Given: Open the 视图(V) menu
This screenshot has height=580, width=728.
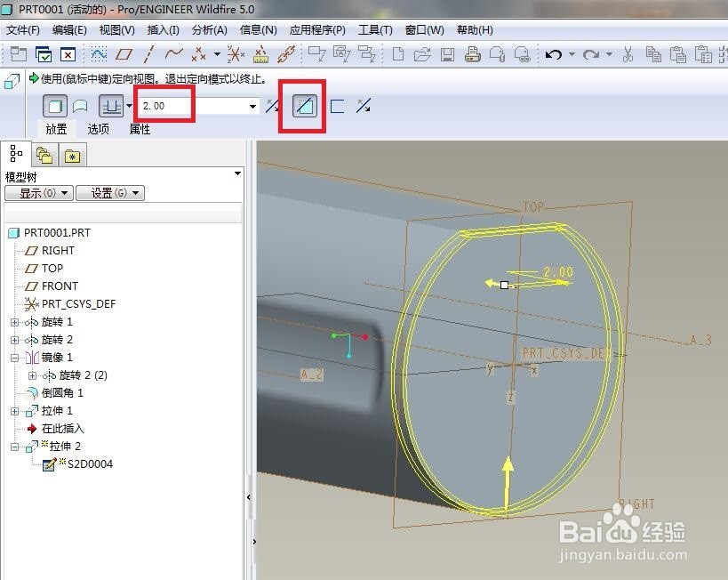Looking at the screenshot, I should click(x=117, y=30).
